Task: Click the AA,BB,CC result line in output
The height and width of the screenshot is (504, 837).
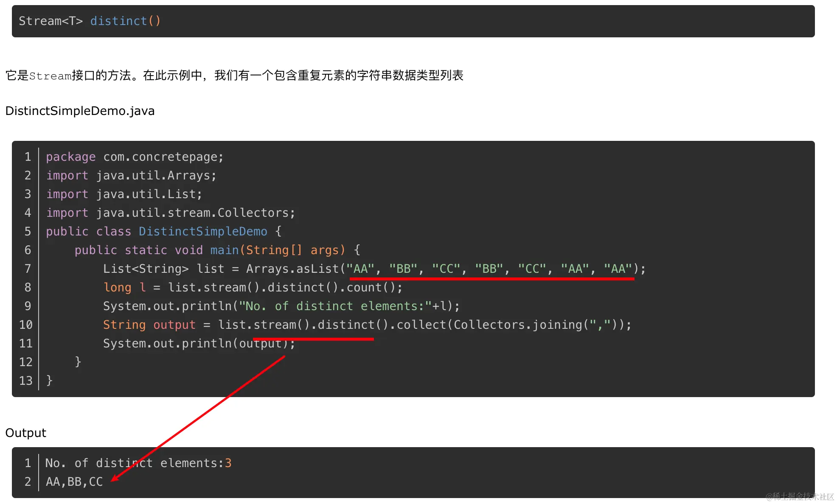Action: [x=74, y=482]
